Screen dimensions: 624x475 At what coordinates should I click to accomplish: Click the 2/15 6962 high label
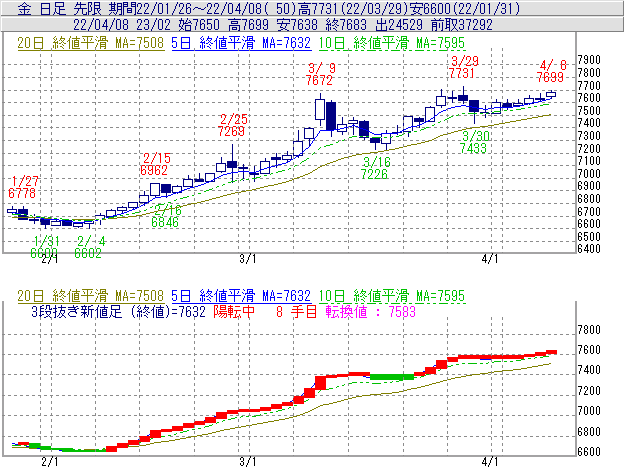pyautogui.click(x=155, y=164)
